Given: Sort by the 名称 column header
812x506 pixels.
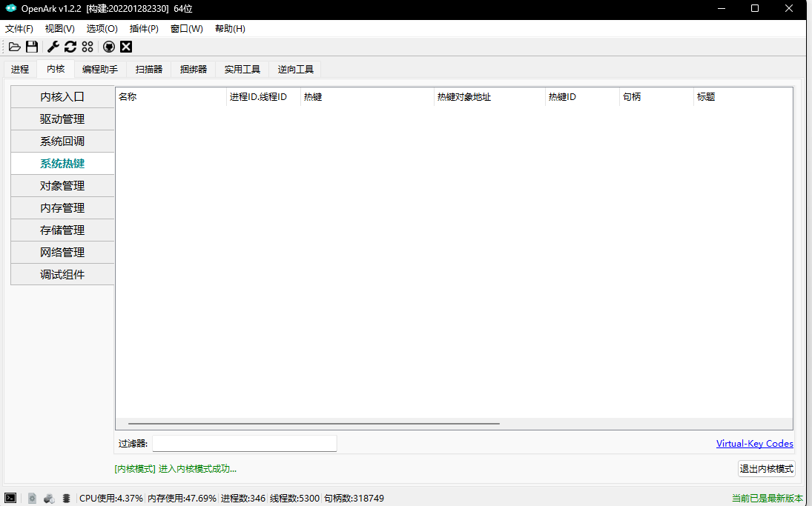Looking at the screenshot, I should [x=171, y=97].
